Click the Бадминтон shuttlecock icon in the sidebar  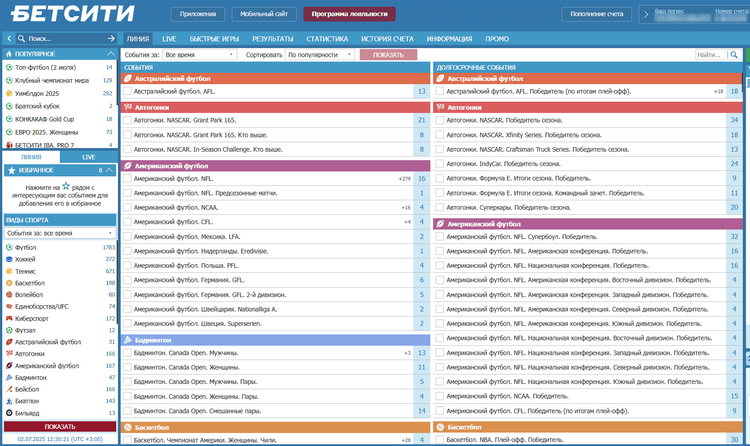coord(9,377)
